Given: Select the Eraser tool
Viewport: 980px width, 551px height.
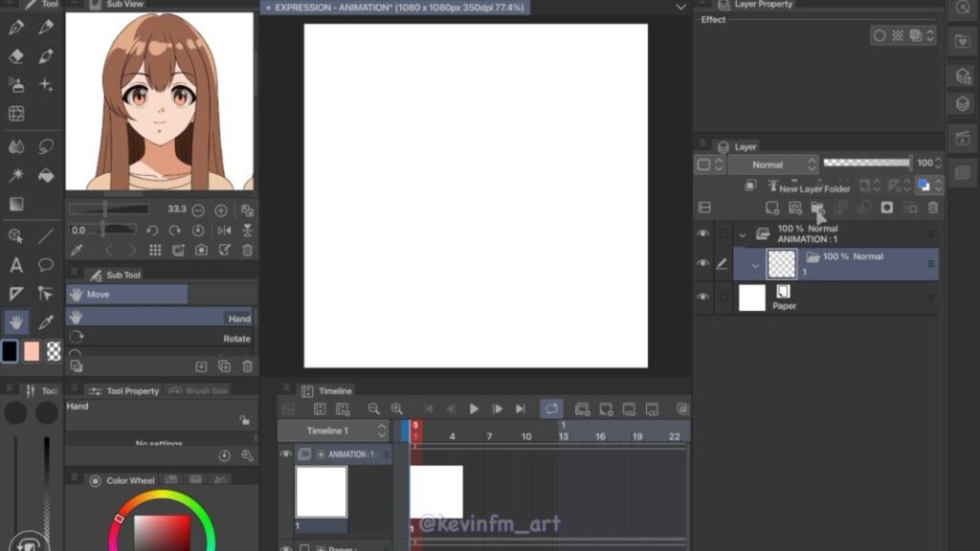Looking at the screenshot, I should point(16,56).
